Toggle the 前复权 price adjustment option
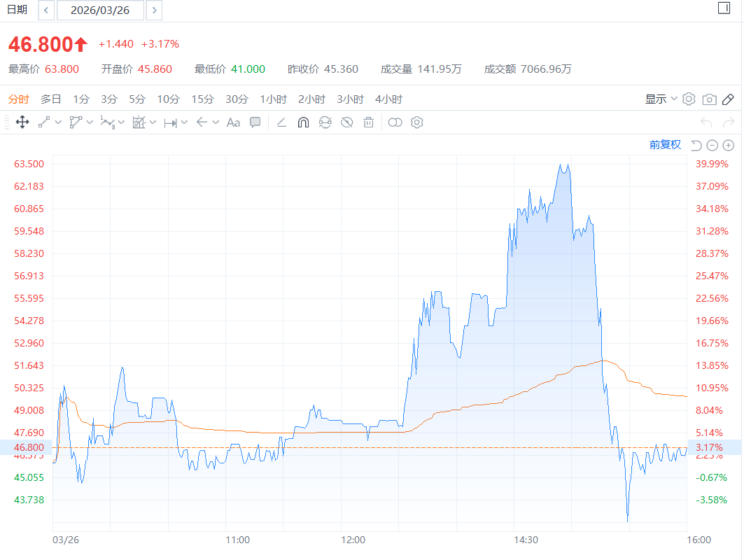744x560 pixels. click(665, 145)
